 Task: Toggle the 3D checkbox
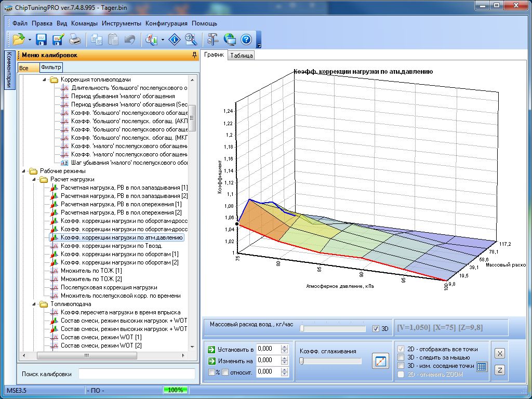[376, 328]
